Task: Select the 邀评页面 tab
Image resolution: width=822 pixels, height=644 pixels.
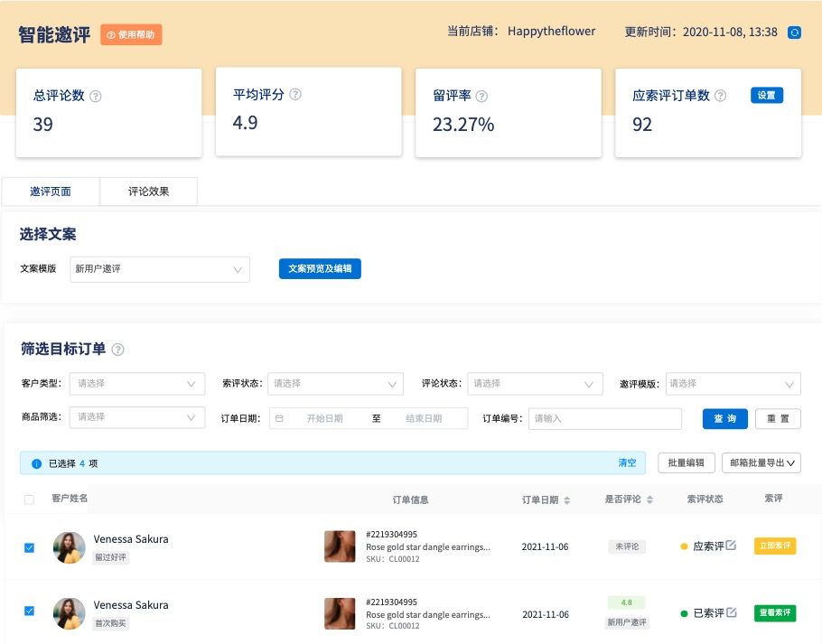Action: (50, 191)
